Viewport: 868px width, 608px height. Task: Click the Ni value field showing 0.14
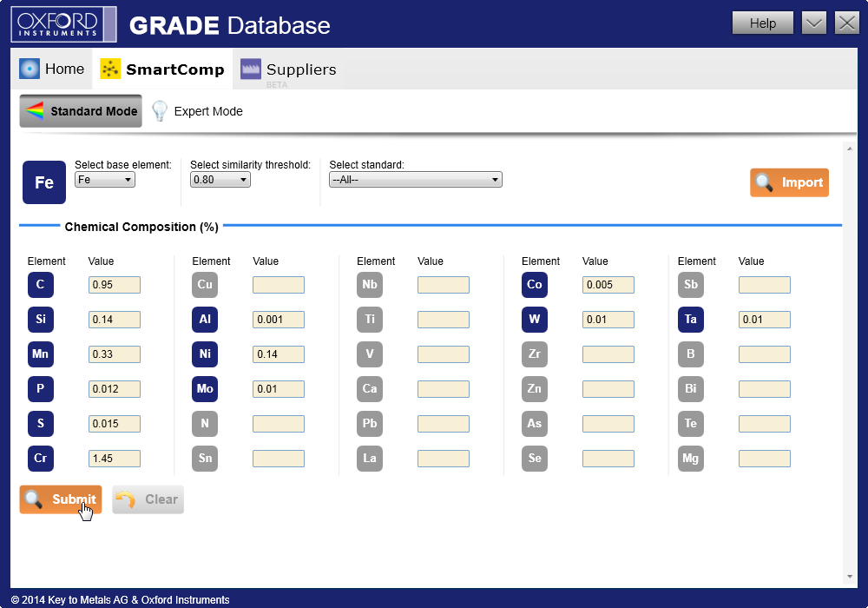[279, 354]
